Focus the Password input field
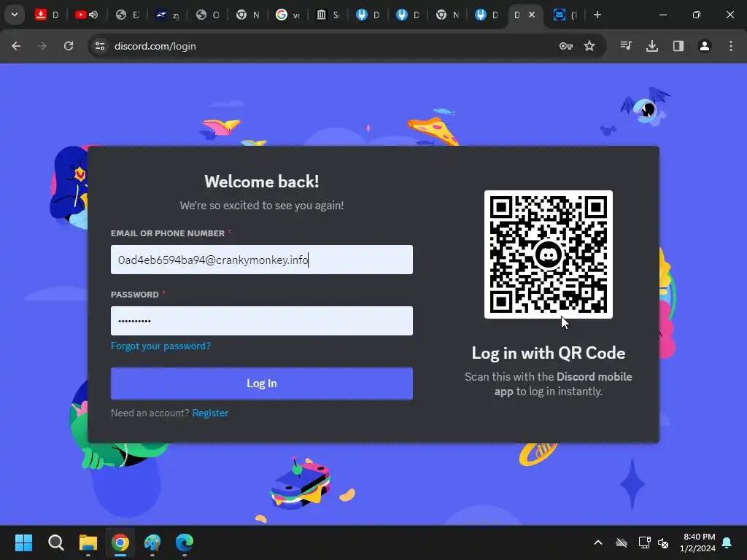This screenshot has height=560, width=747. point(262,321)
